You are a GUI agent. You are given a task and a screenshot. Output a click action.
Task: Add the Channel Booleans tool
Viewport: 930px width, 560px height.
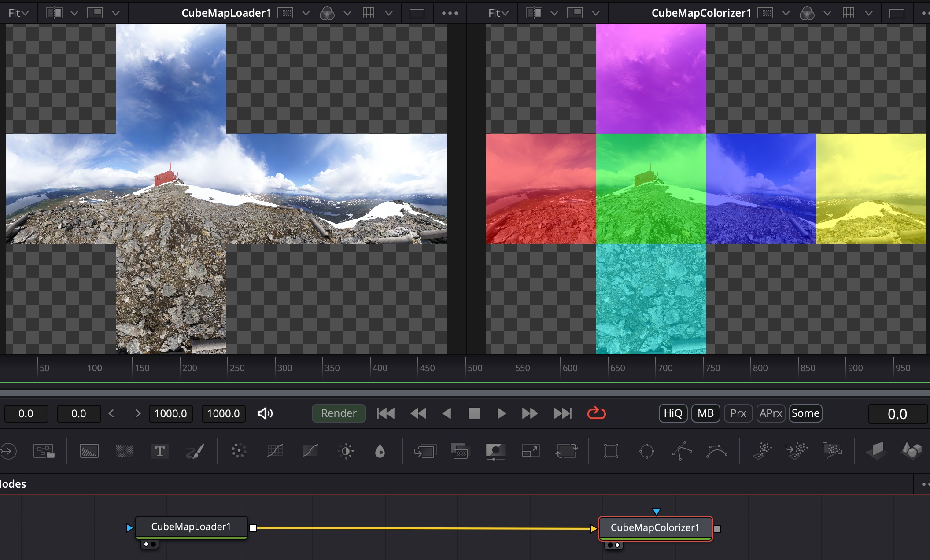pos(460,451)
